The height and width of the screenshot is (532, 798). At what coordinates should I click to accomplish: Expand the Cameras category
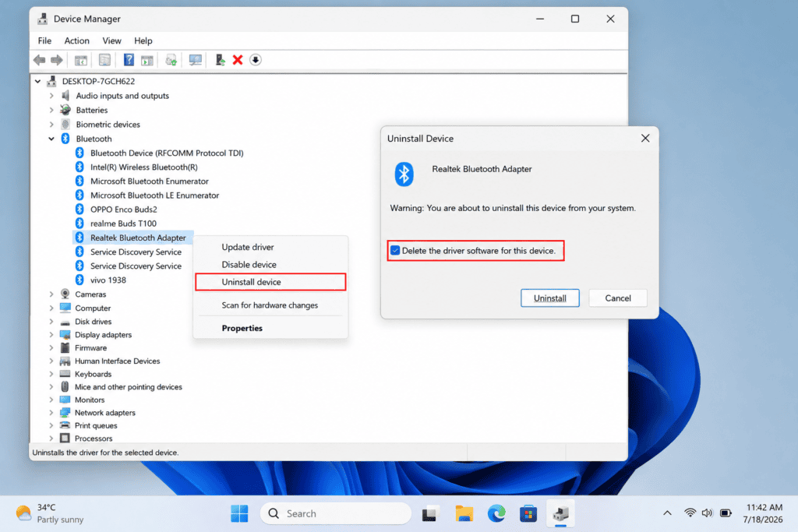(x=51, y=294)
